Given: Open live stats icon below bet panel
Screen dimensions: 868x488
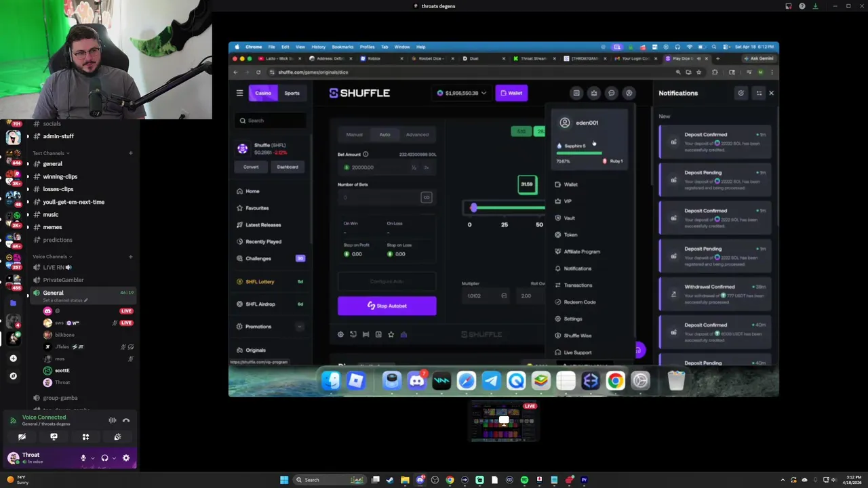Looking at the screenshot, I should 378,334.
